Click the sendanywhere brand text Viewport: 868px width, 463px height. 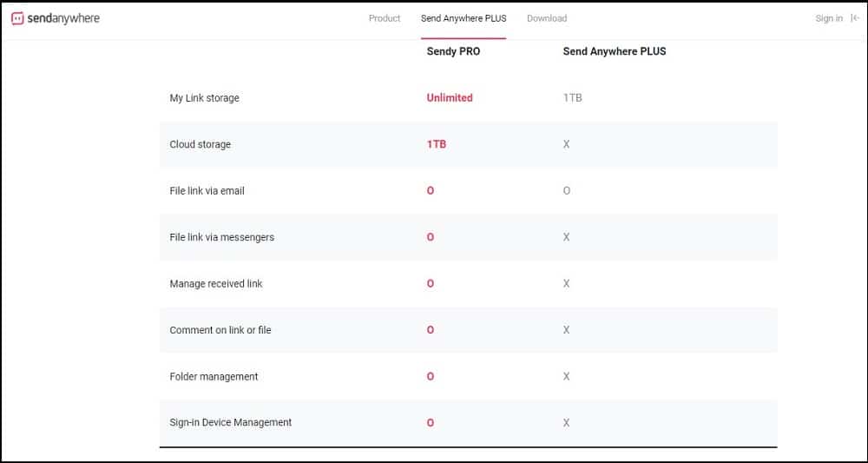pyautogui.click(x=63, y=18)
